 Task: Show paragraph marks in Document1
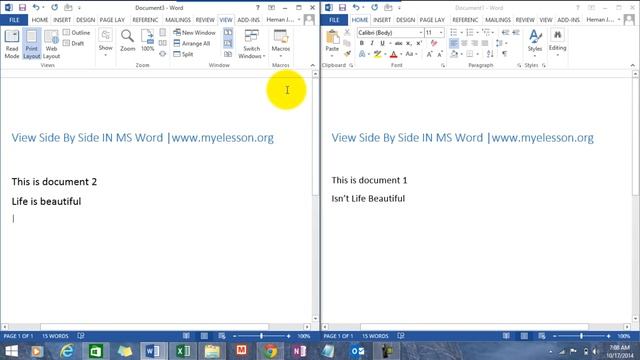[x=505, y=54]
